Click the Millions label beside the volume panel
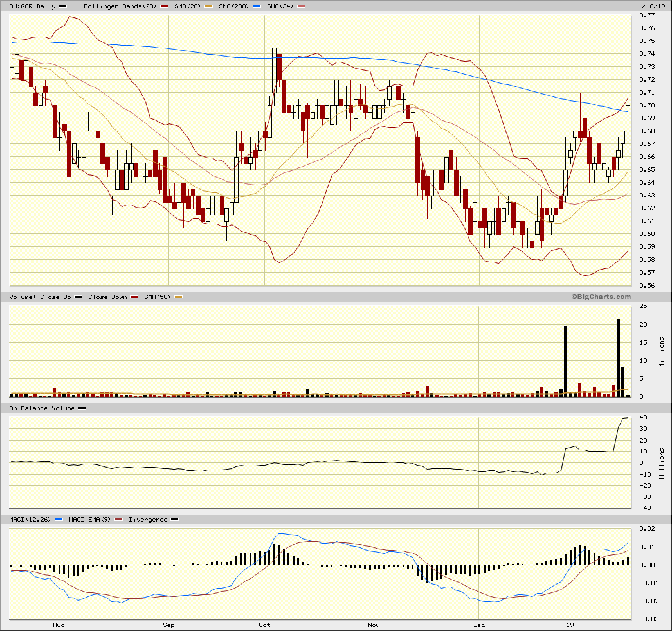Screen dimensions: 672x631 (662, 352)
